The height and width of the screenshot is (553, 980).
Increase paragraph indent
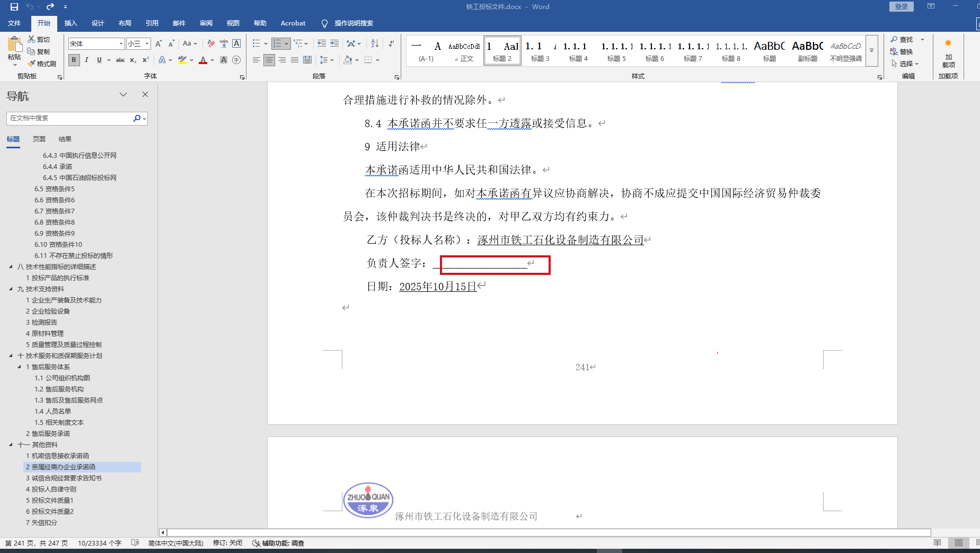[334, 43]
